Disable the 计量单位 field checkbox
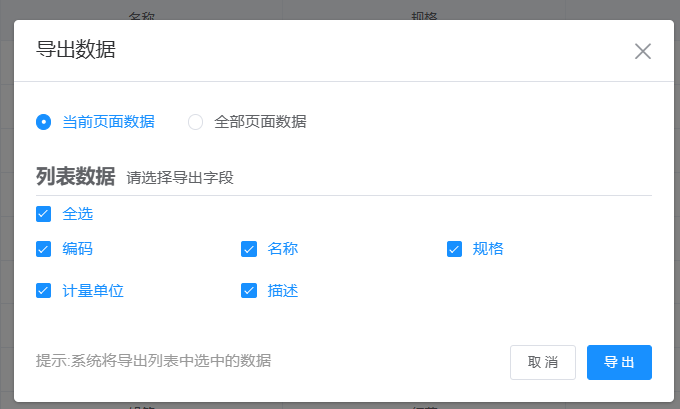 pos(44,291)
